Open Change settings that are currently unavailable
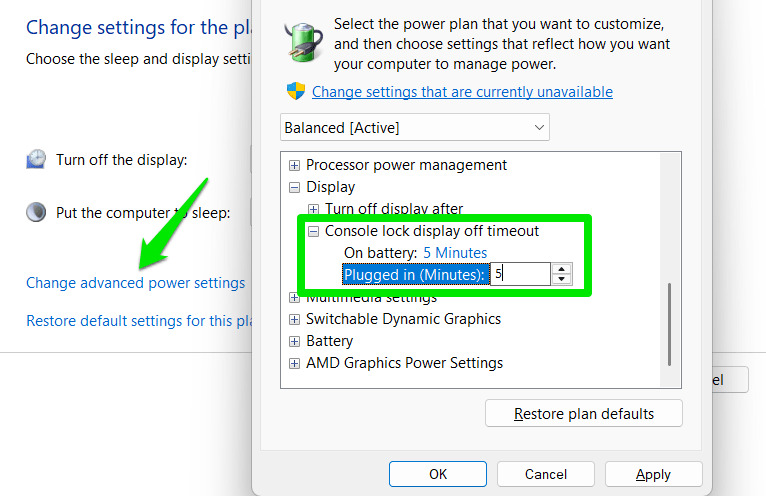766x496 pixels. click(462, 92)
